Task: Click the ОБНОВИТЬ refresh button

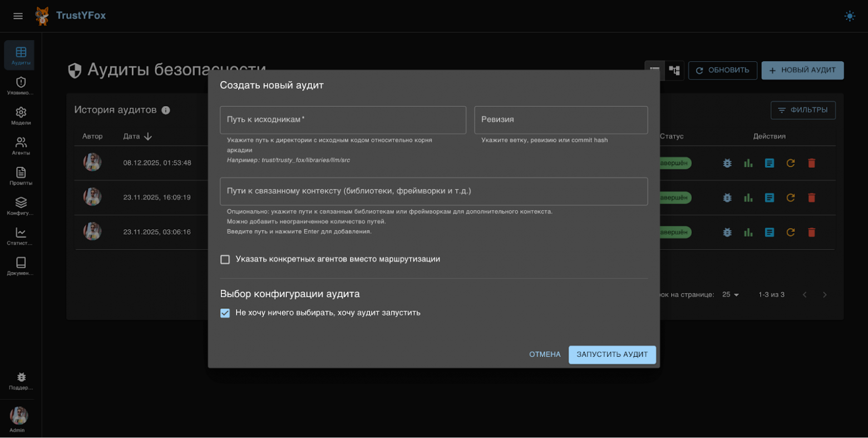Action: (723, 71)
